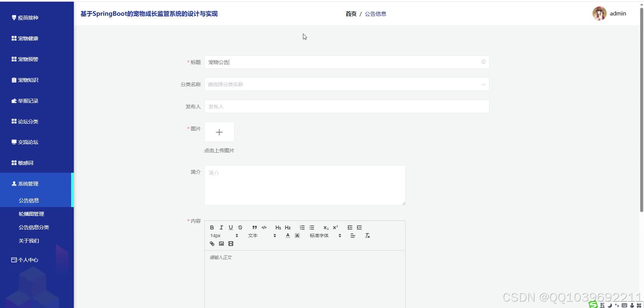Click the 首页 breadcrumb link

coord(351,14)
